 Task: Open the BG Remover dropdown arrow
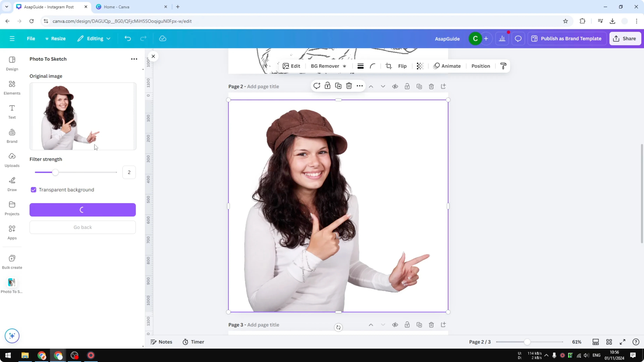point(345,66)
